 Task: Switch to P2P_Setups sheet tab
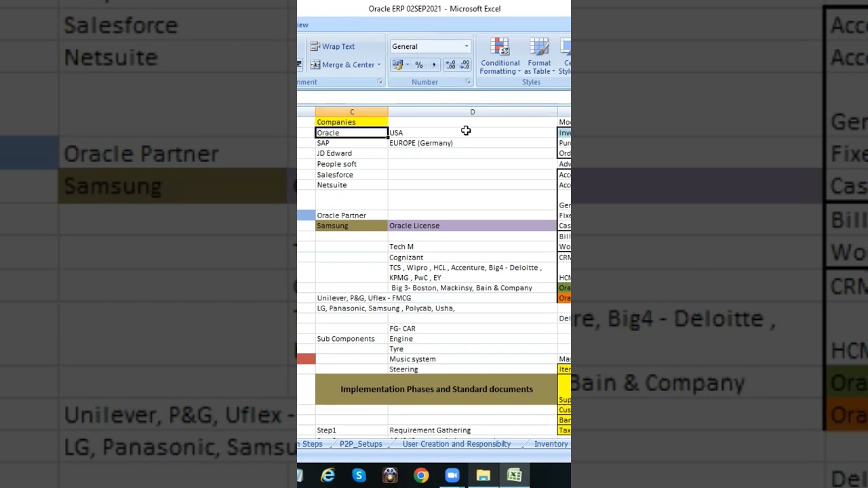pos(361,444)
